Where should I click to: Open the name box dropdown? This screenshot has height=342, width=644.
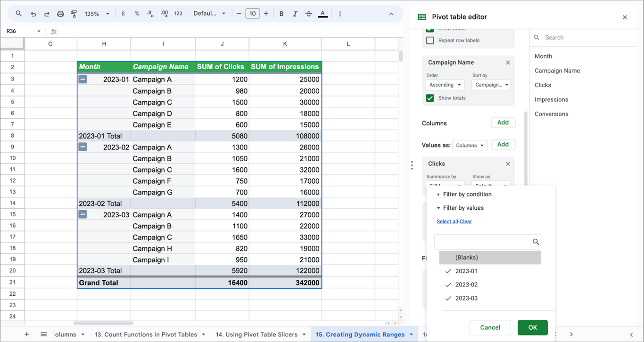(39, 31)
